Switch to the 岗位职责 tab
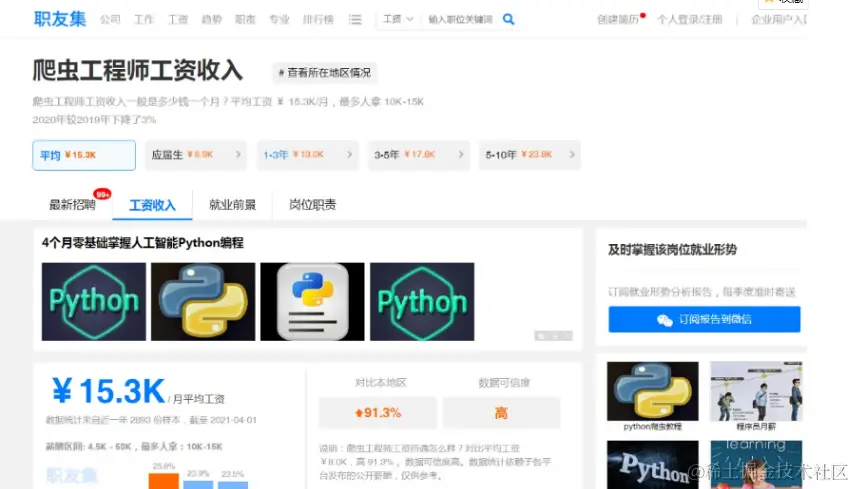Image resolution: width=855 pixels, height=489 pixels. click(x=312, y=205)
